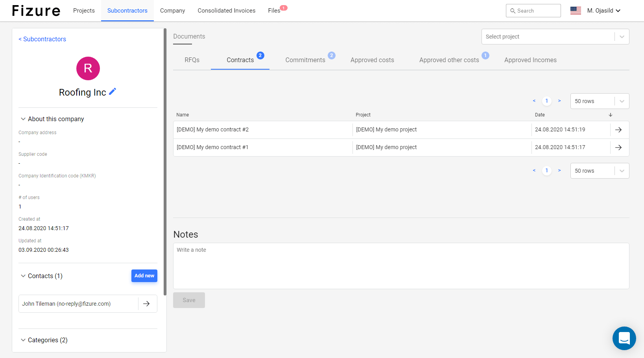Viewport: 644px width, 358px height.
Task: Open Consolidated Invoices menu
Action: (227, 11)
